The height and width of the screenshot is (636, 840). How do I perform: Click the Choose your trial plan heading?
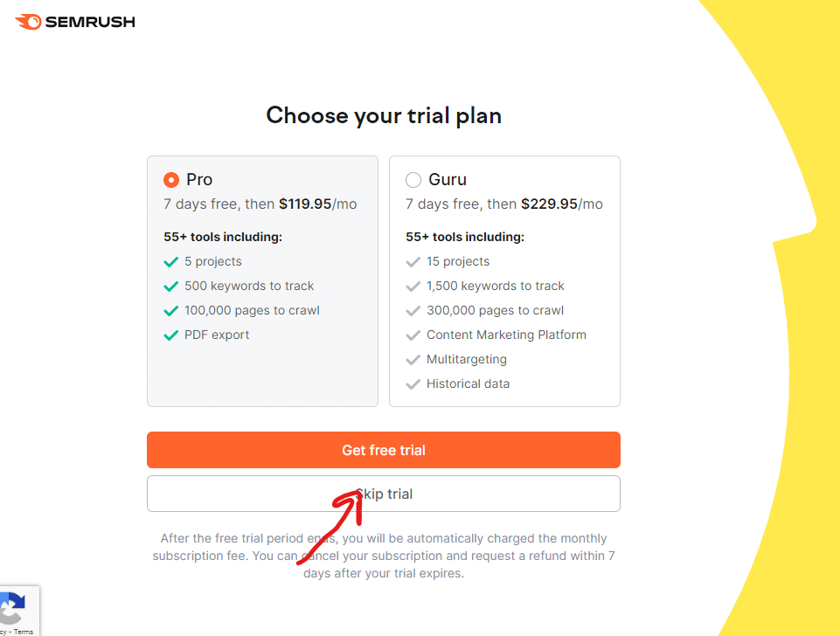pos(384,115)
